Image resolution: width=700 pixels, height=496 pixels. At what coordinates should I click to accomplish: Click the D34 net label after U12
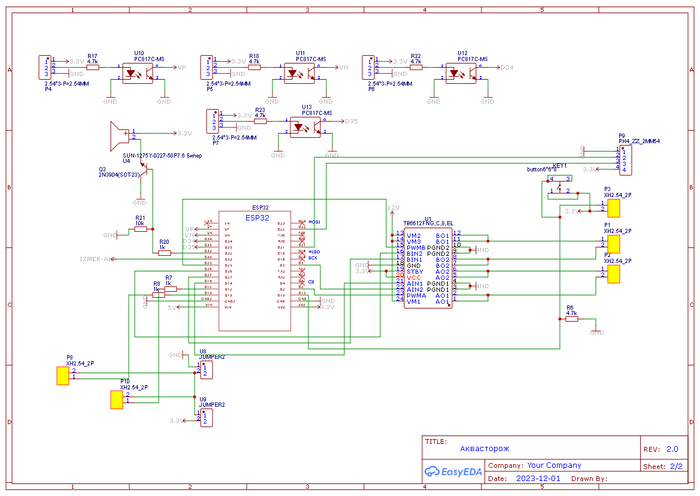point(507,67)
